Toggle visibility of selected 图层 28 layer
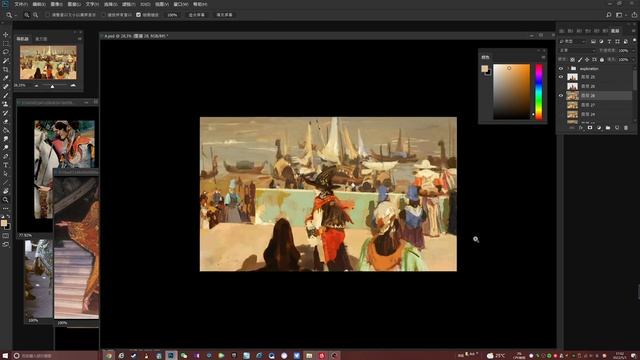The width and height of the screenshot is (640, 360). click(x=561, y=96)
